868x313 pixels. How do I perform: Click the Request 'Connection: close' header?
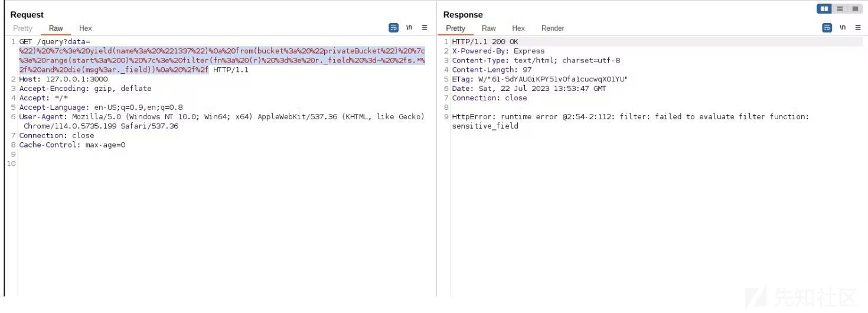pyautogui.click(x=56, y=135)
